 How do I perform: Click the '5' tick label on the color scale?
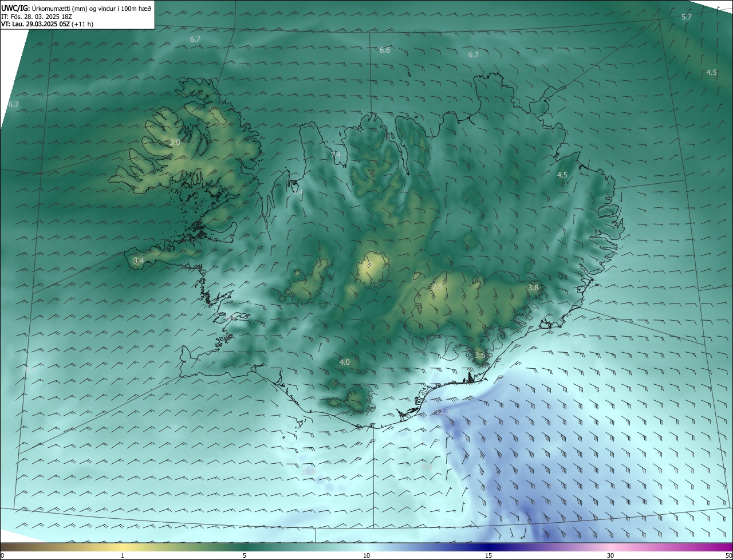(x=245, y=555)
